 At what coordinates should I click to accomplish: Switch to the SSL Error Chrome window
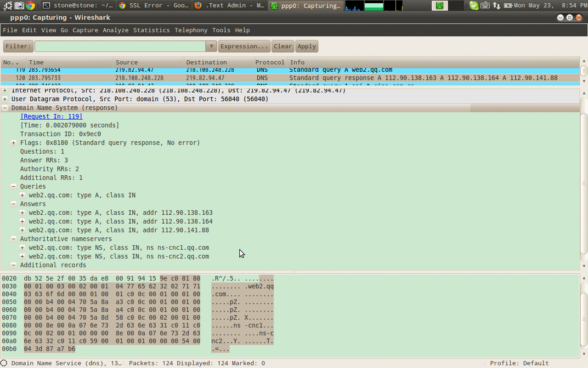[x=154, y=6]
